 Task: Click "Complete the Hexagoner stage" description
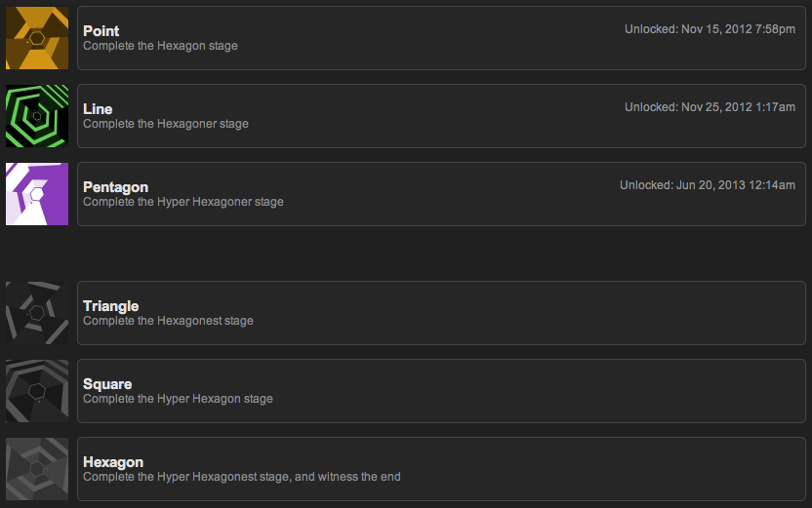click(x=166, y=124)
